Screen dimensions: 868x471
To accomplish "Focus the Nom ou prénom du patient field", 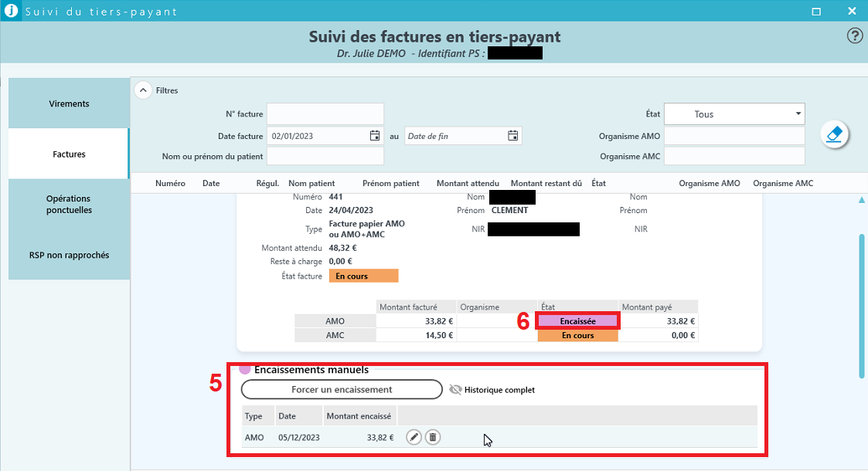I will (x=325, y=157).
